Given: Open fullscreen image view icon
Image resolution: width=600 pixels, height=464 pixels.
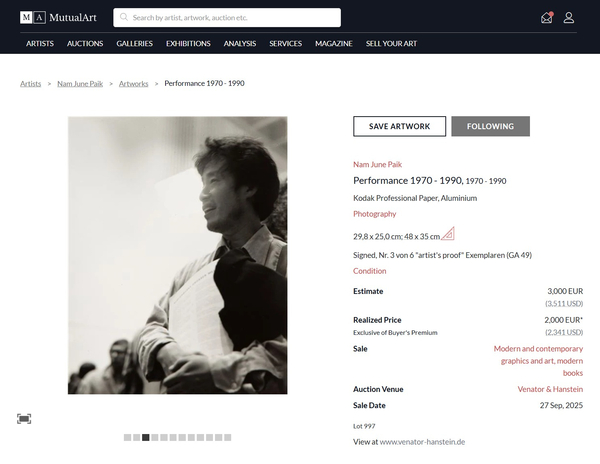Looking at the screenshot, I should 24,418.
